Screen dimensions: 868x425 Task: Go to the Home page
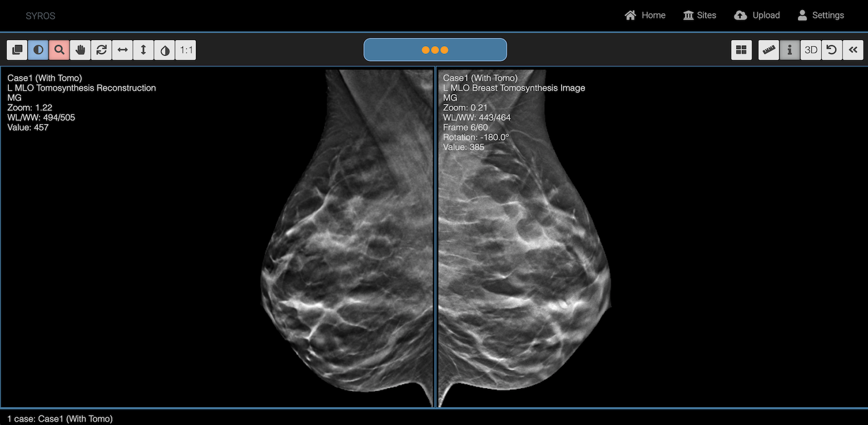tap(645, 15)
